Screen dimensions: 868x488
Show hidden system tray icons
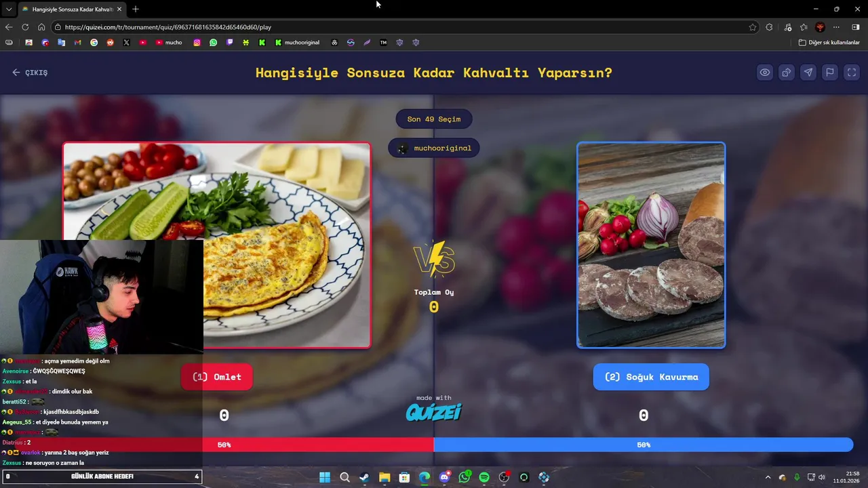pos(768,477)
